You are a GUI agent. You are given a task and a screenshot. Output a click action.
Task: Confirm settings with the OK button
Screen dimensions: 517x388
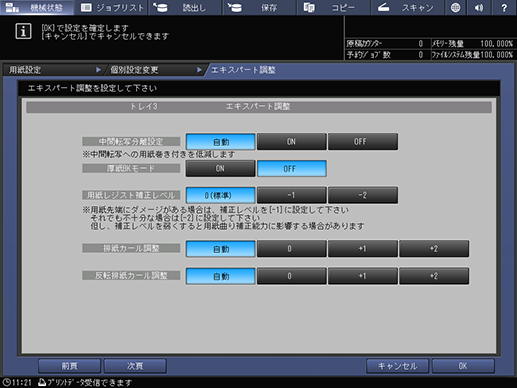463,366
